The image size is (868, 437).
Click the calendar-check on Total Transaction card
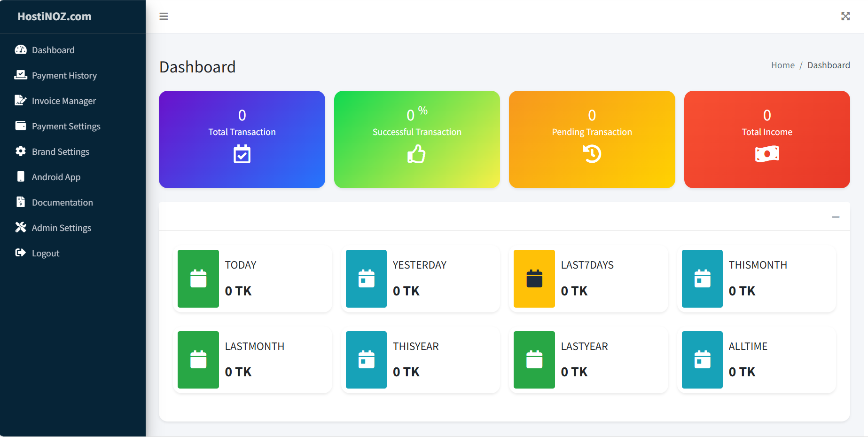coord(242,154)
